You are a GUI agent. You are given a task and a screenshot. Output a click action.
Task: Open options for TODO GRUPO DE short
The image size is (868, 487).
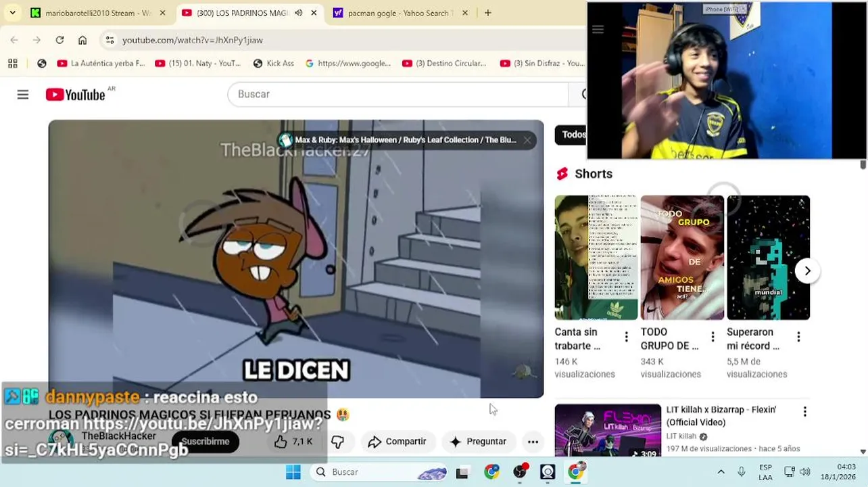coord(713,337)
